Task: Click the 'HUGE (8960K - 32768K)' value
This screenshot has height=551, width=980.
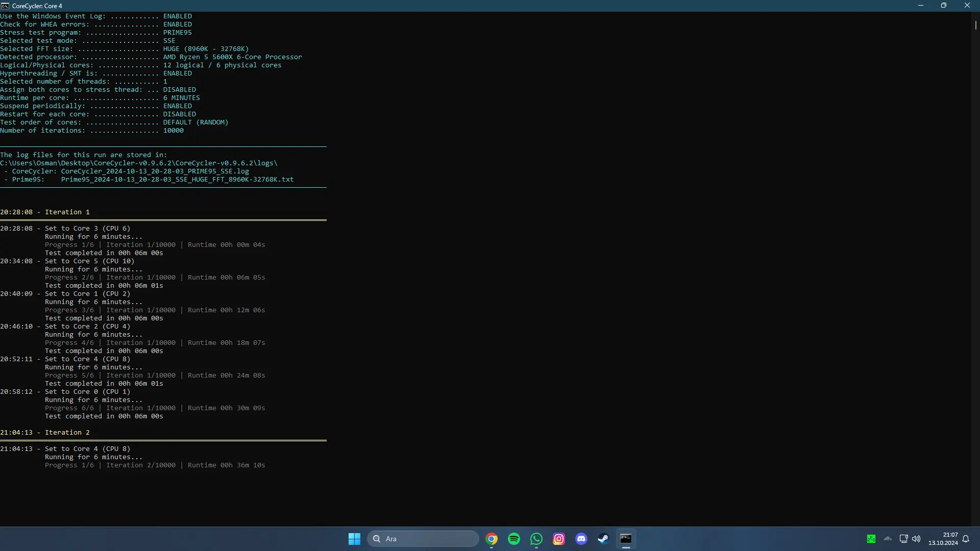Action: click(x=206, y=49)
